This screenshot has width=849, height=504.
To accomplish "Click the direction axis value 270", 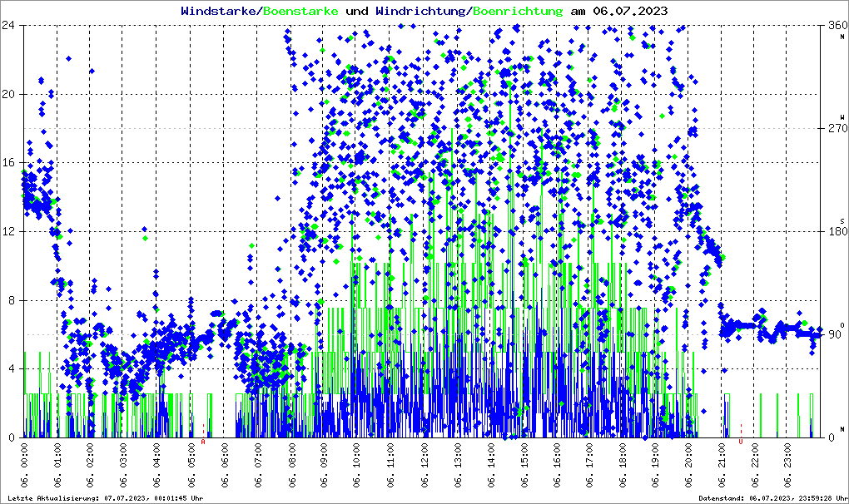I will [x=837, y=129].
